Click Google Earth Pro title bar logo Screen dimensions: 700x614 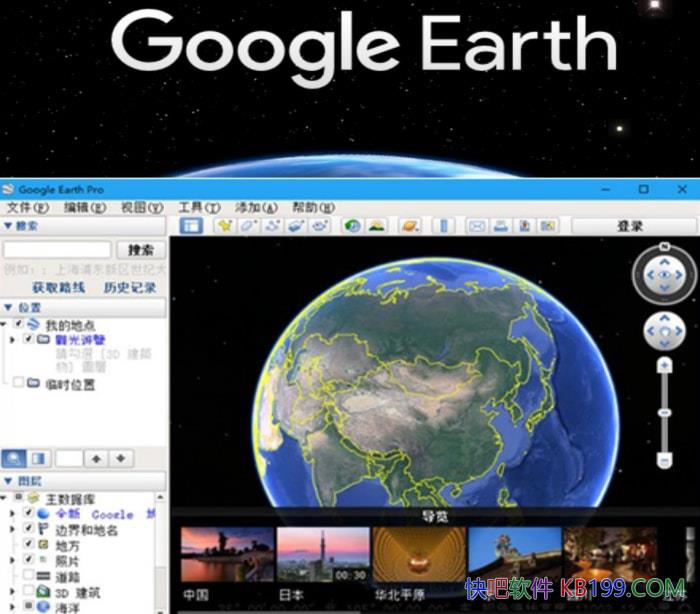coord(8,189)
